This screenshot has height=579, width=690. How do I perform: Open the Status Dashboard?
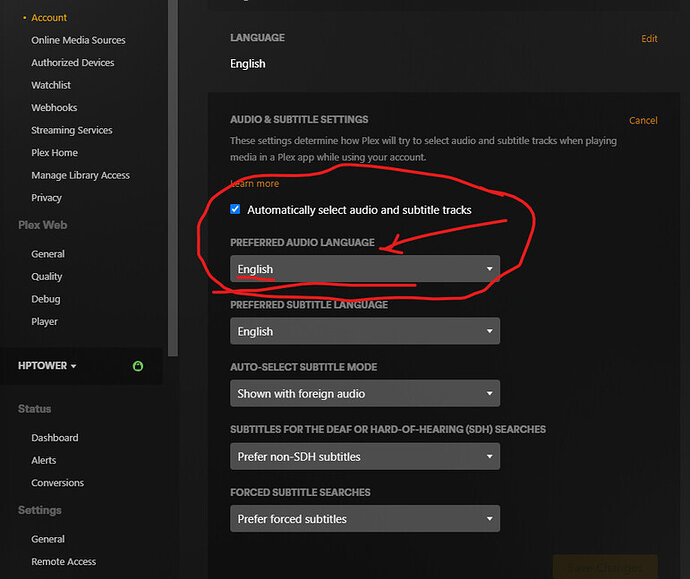55,438
